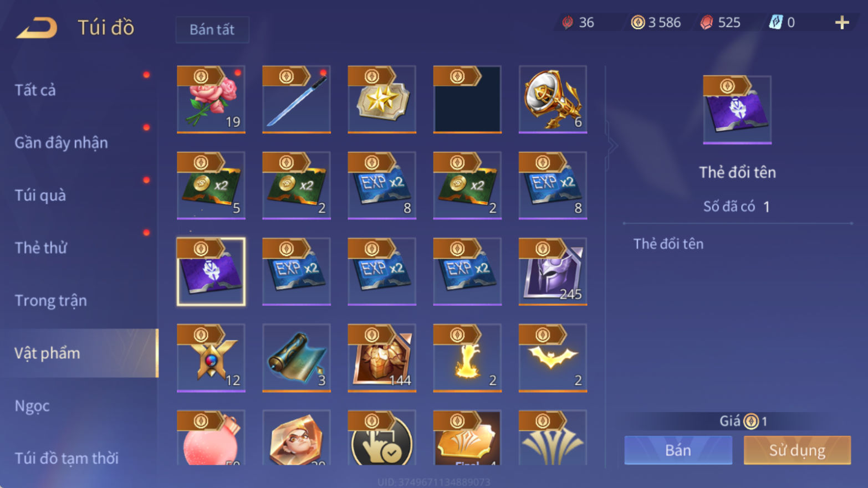Select the golden flame item with count 2

(467, 358)
